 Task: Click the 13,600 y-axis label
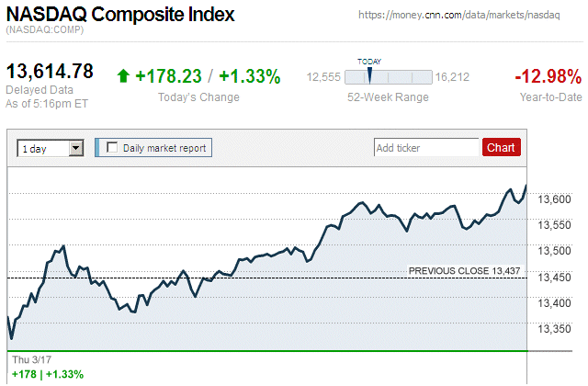553,199
